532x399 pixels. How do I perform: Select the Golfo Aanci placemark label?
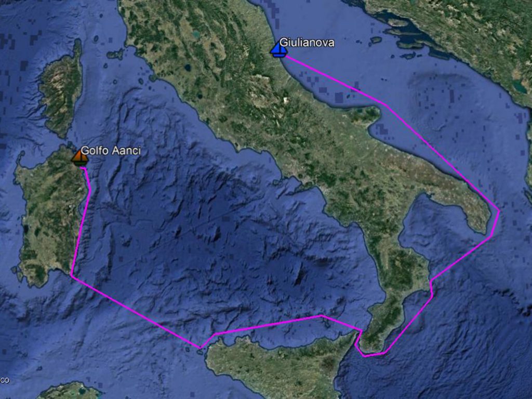[111, 151]
